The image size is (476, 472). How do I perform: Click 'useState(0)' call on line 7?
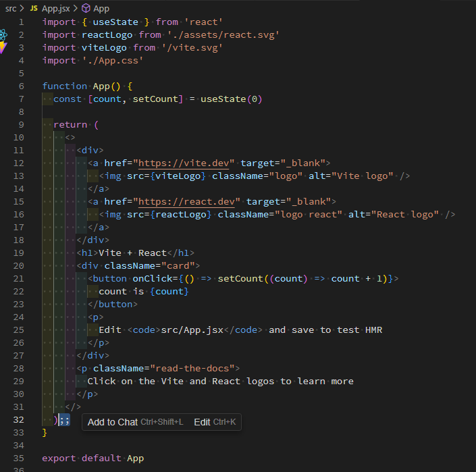tap(231, 99)
